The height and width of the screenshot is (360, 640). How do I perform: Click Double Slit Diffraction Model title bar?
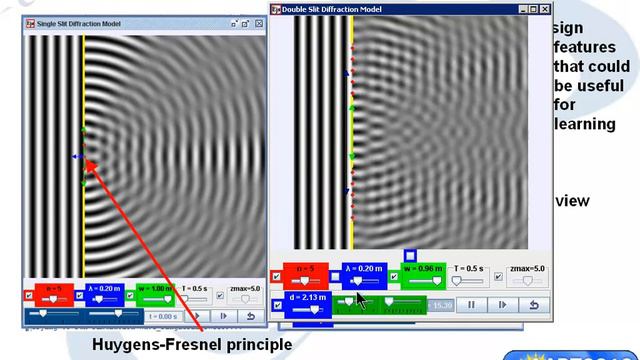click(x=411, y=9)
